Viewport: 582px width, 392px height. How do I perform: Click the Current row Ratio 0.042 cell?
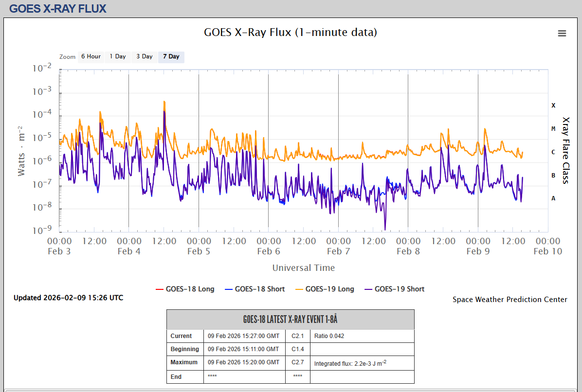tap(362, 336)
